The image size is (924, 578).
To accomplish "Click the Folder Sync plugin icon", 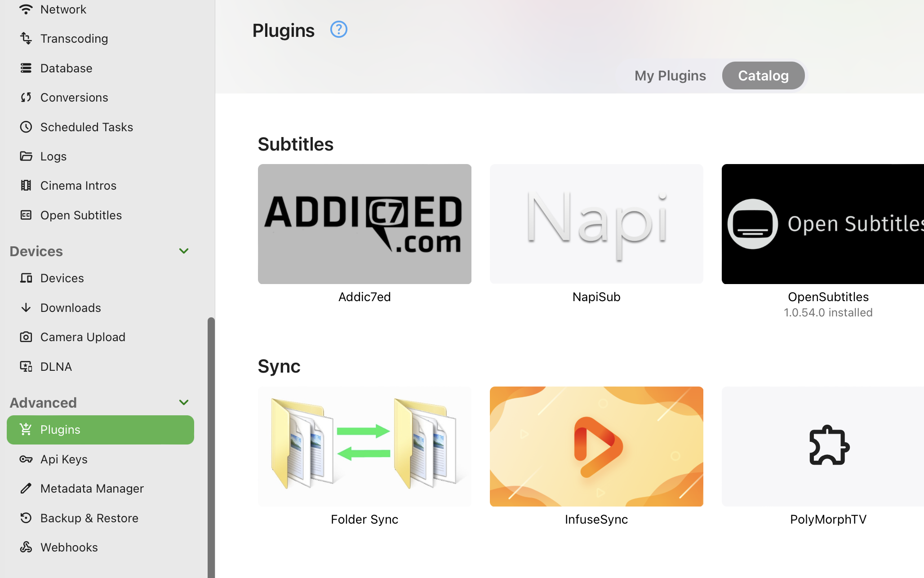I will click(x=365, y=446).
